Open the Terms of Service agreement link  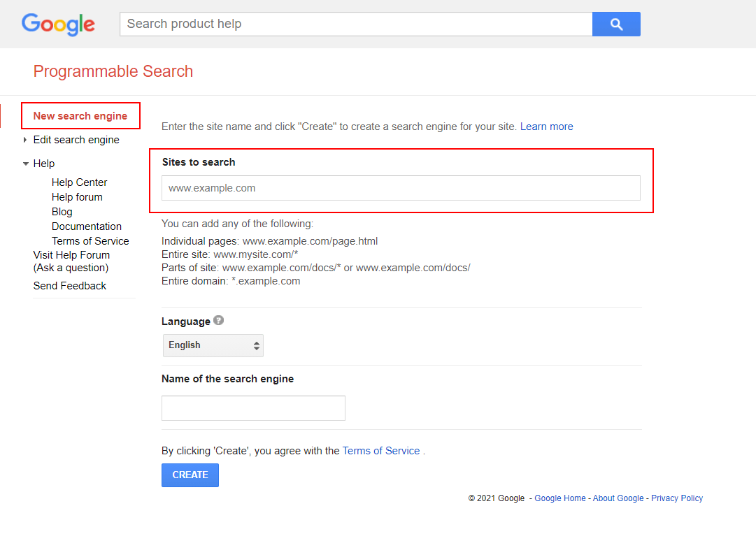[381, 451]
